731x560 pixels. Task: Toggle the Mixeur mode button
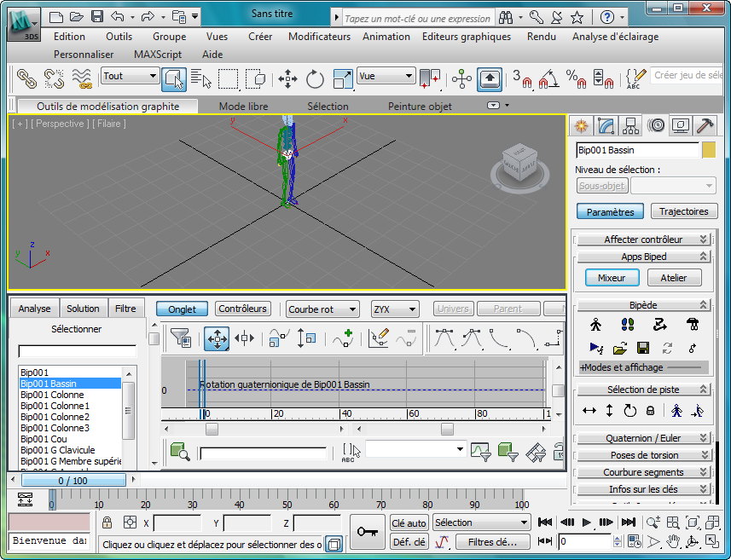(611, 278)
